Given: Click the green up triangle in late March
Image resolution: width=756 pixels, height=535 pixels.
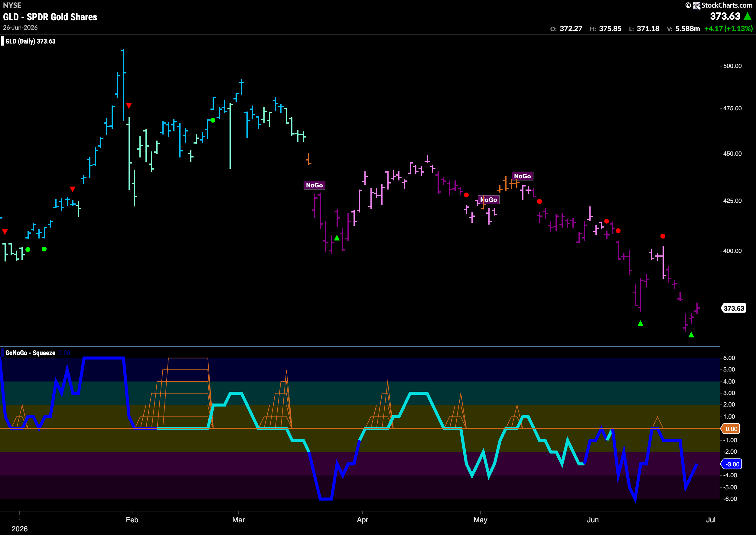Looking at the screenshot, I should tap(337, 238).
